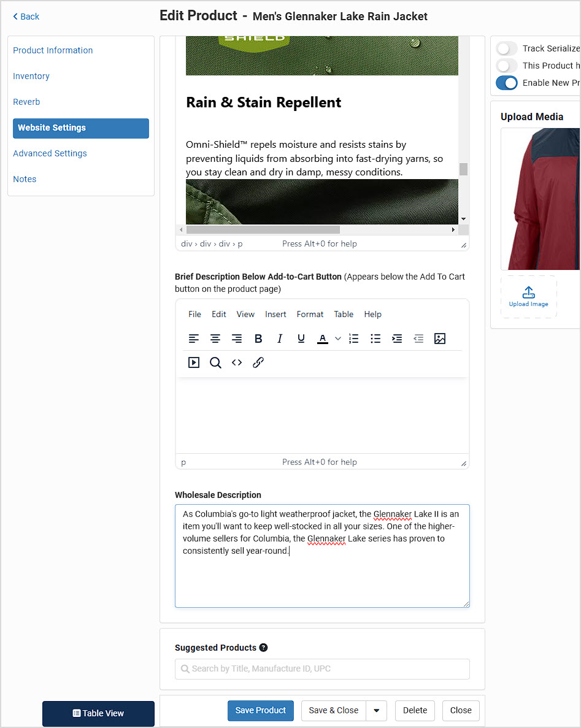Toggle the 'This Product h' switch
Screen dimensions: 581x728
click(x=506, y=66)
